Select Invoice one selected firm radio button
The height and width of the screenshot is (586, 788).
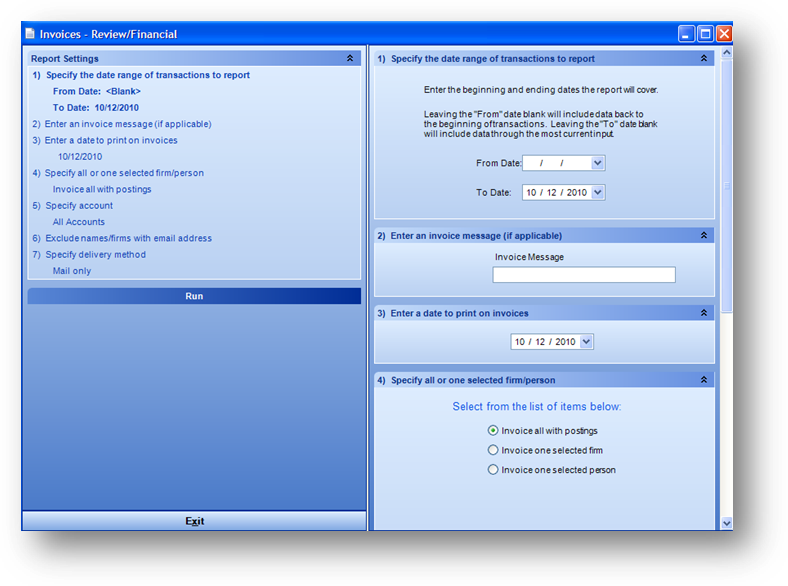click(x=492, y=450)
